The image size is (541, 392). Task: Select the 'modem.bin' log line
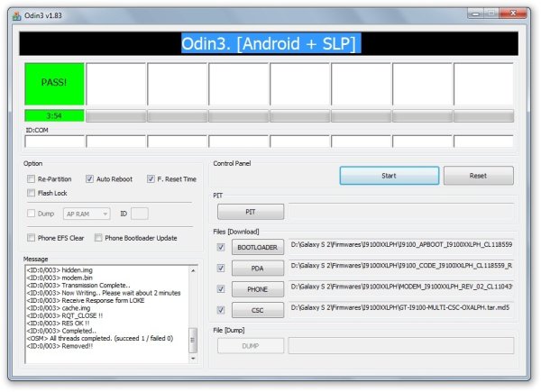pyautogui.click(x=60, y=278)
